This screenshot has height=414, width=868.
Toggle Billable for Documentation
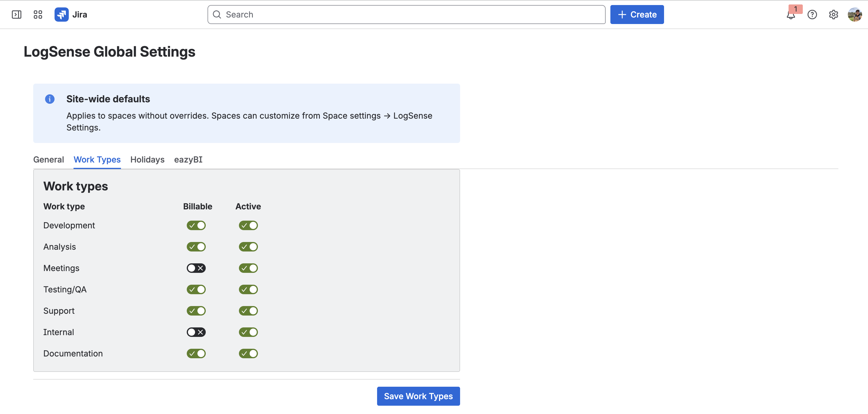click(196, 353)
